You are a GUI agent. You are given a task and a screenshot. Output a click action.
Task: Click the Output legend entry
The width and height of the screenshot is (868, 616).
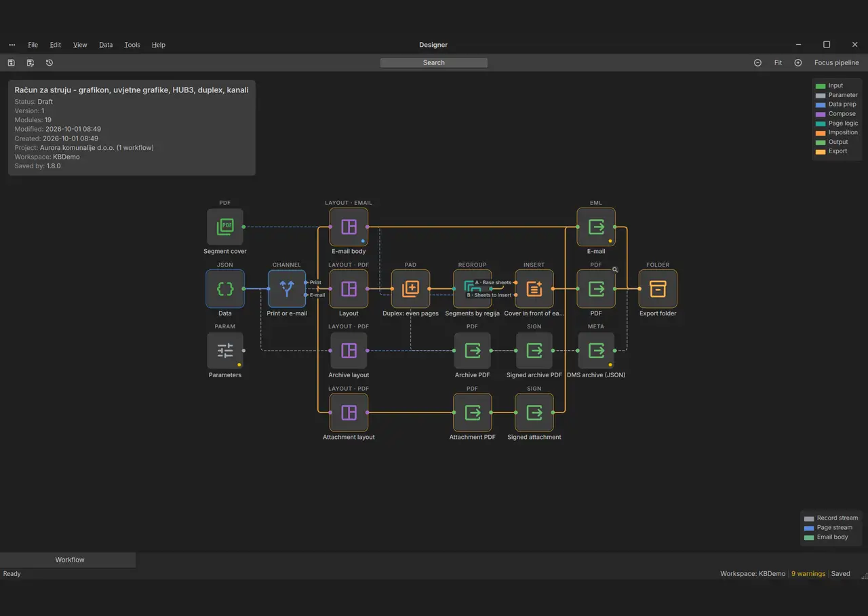832,142
